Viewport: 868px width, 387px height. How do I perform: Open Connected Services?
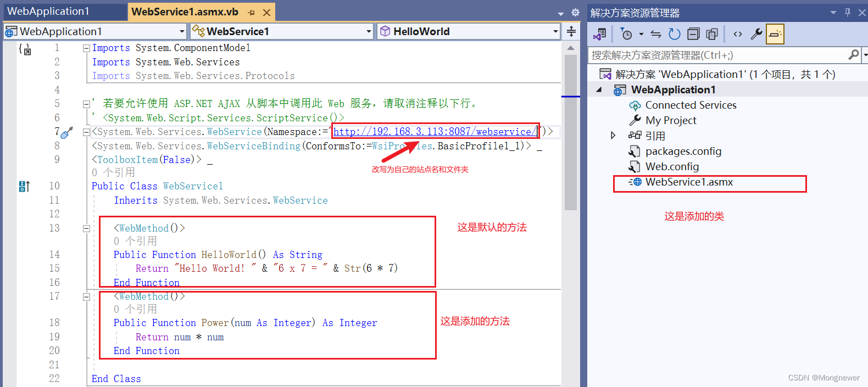(x=691, y=105)
